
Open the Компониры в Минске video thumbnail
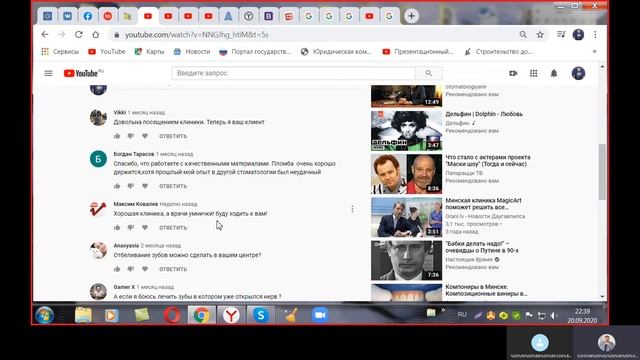coord(407,293)
